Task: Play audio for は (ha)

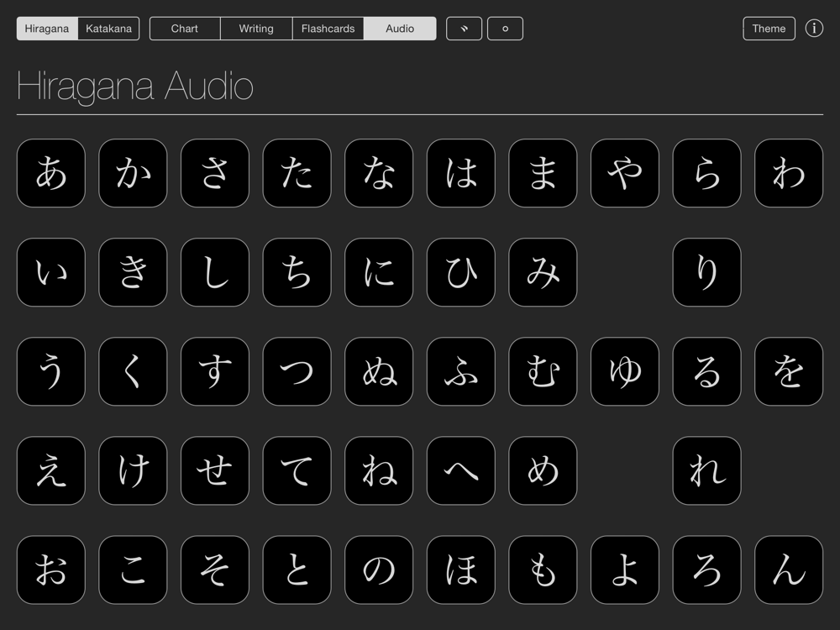Action: [x=460, y=173]
